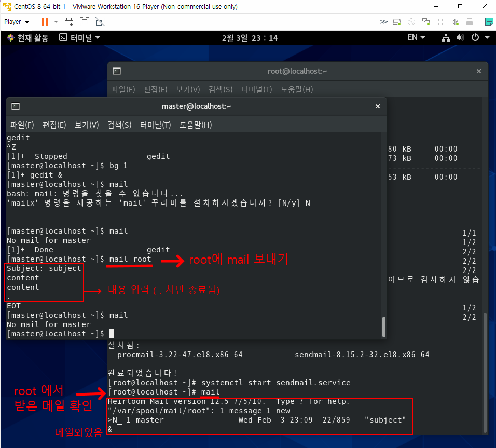Click the GNOME network status icon

pos(446,38)
